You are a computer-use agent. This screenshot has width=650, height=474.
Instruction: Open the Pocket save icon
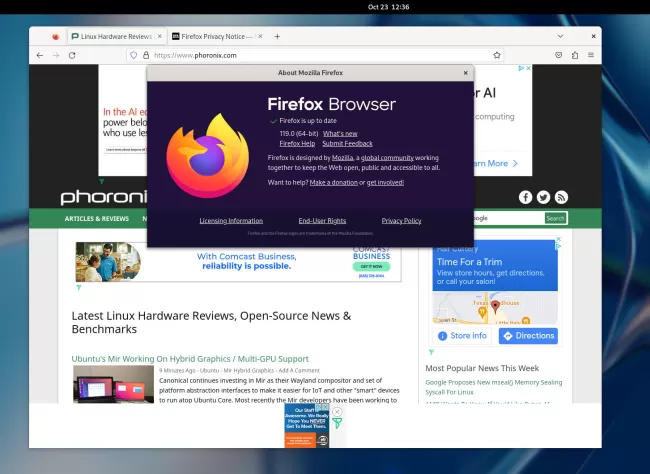click(557, 55)
